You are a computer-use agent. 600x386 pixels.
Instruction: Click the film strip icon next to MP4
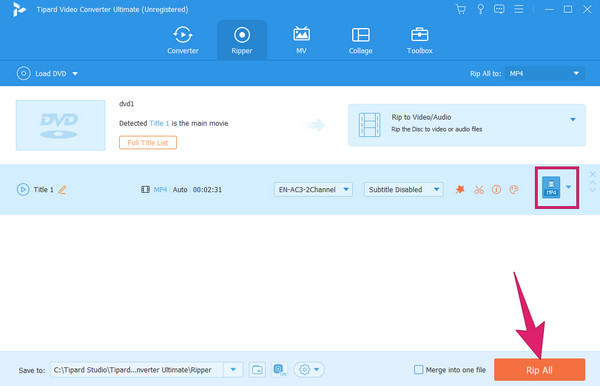point(145,189)
